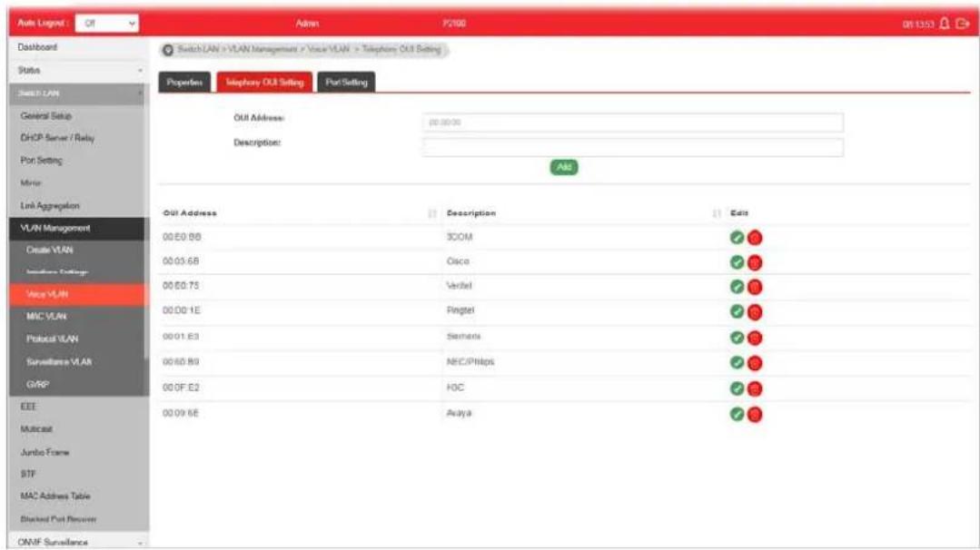The height and width of the screenshot is (550, 980).
Task: Delete the NEC/Philips OUI entry
Action: pos(755,363)
